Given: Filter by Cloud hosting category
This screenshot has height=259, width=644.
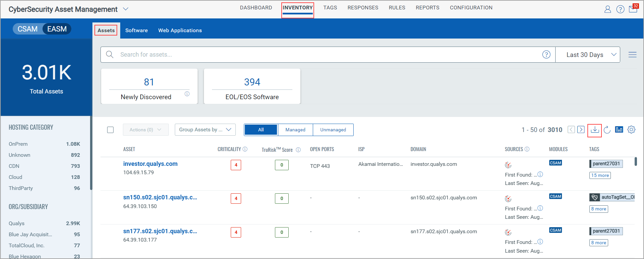Looking at the screenshot, I should [44, 177].
